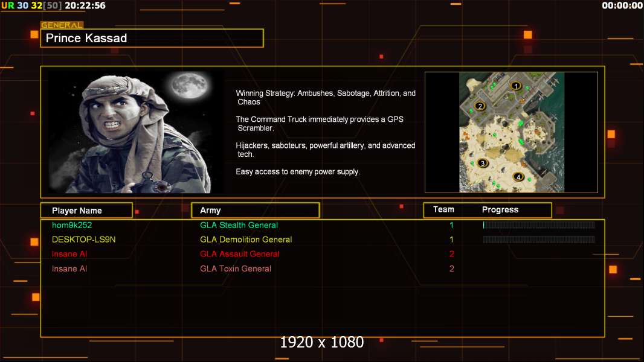Click start position marker 1 on the minimap
The image size is (644, 362).
515,86
